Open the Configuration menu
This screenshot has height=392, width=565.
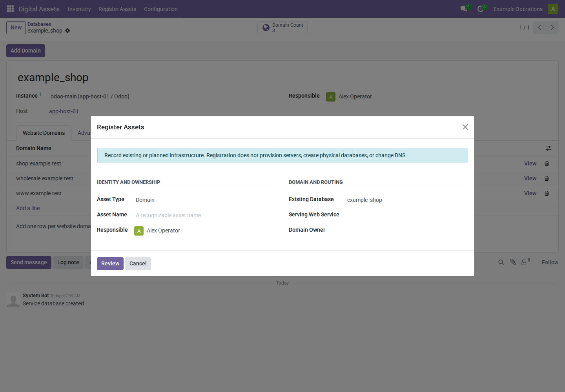tap(161, 9)
